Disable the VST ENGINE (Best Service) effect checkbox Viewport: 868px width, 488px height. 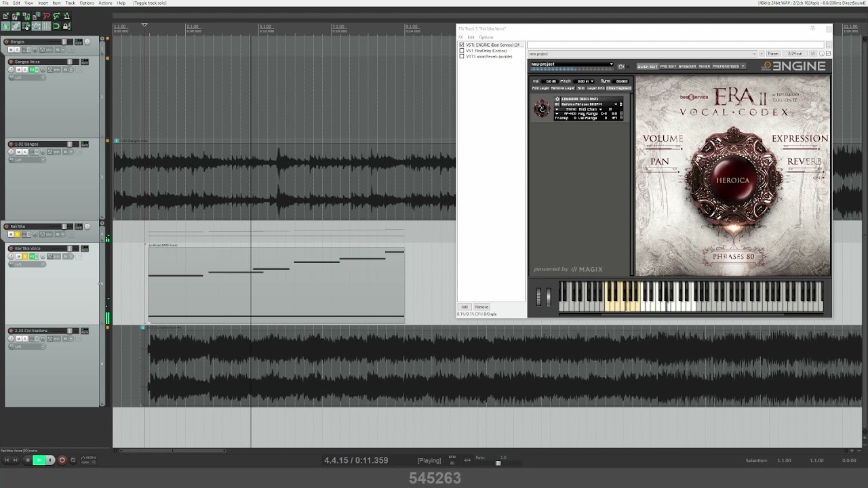pos(462,45)
